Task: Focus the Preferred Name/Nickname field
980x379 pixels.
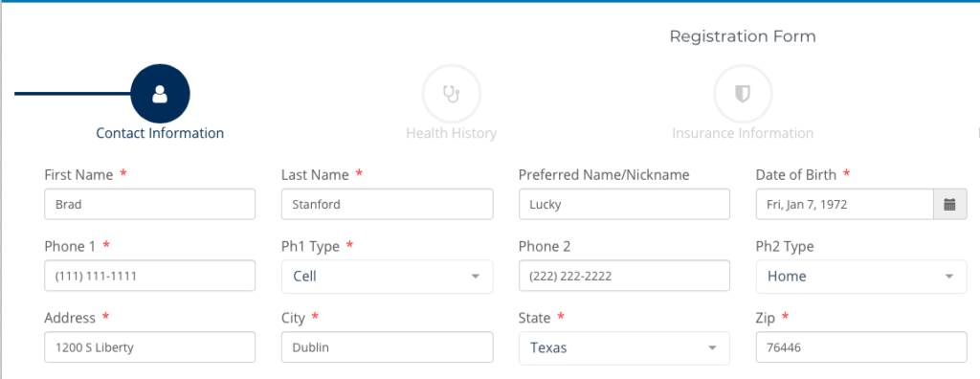Action: tap(624, 205)
